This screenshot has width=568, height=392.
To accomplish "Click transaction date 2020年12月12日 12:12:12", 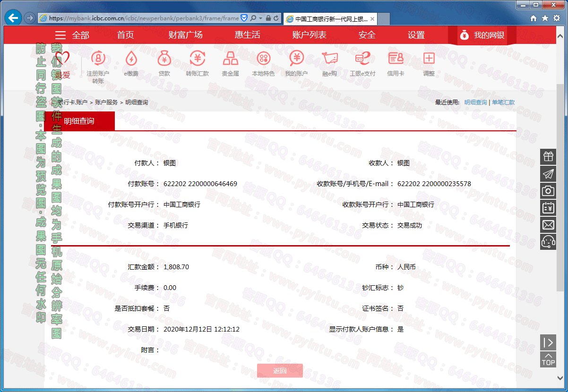I will tap(201, 329).
